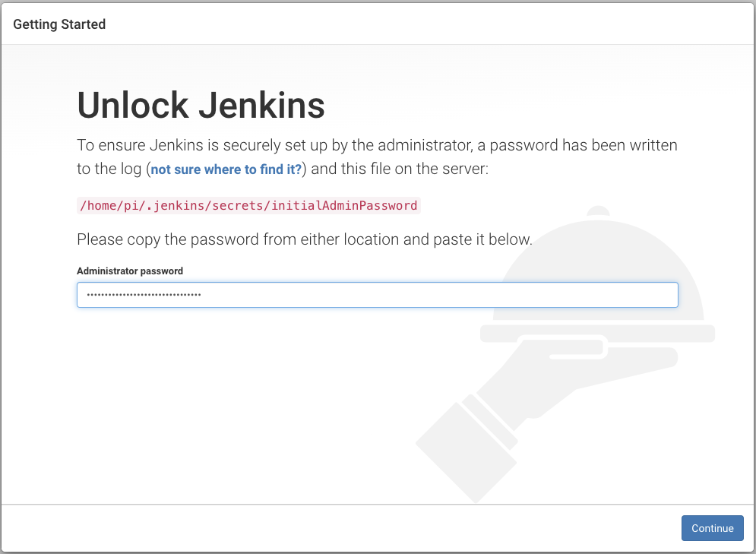
Task: Click the initialAdminPassword file path text
Action: pos(248,205)
